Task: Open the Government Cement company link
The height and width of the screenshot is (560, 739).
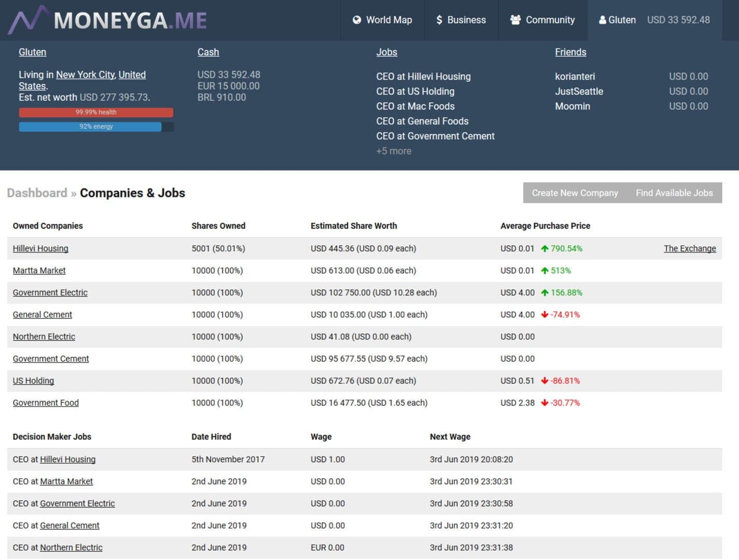Action: (x=51, y=359)
